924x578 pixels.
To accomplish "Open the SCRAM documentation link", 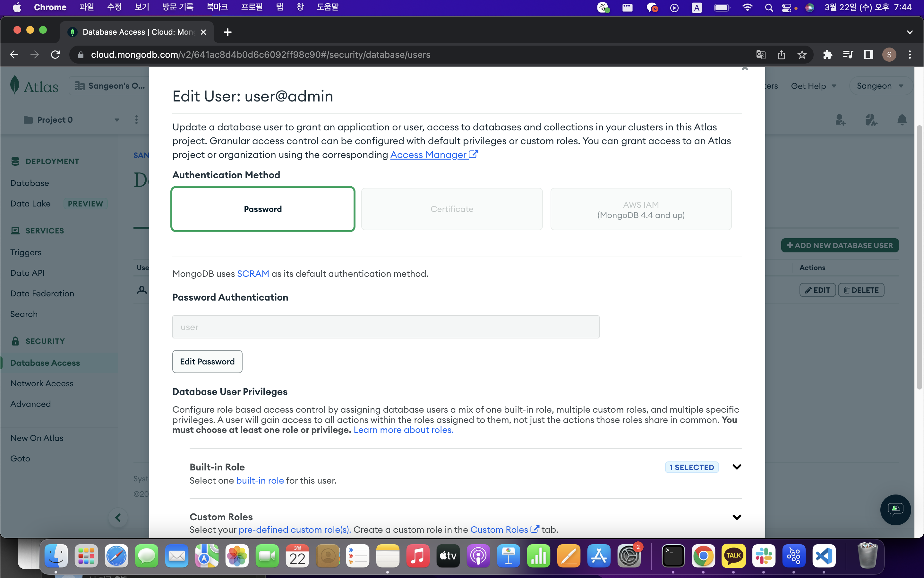I will coord(253,274).
